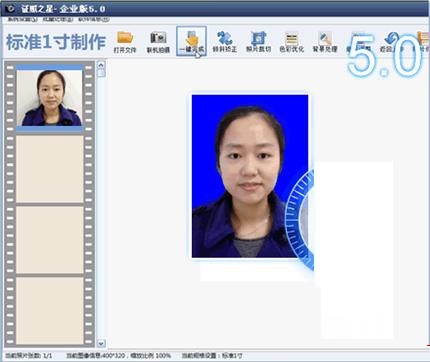Select the woman's photo thumbnail in the filmstrip
Image resolution: width=430 pixels, height=362 pixels.
(x=49, y=98)
